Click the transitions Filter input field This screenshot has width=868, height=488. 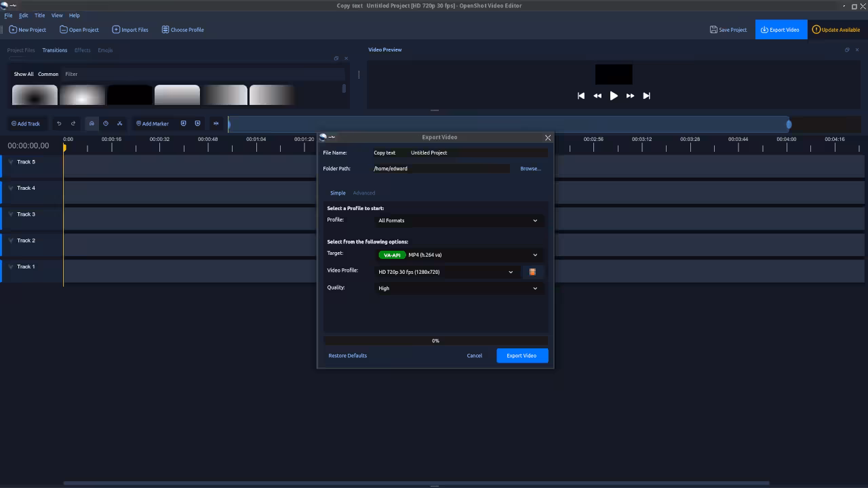(x=203, y=74)
